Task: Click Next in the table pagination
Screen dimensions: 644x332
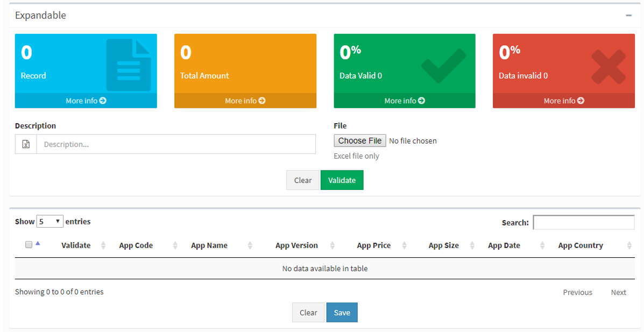Action: click(x=618, y=292)
